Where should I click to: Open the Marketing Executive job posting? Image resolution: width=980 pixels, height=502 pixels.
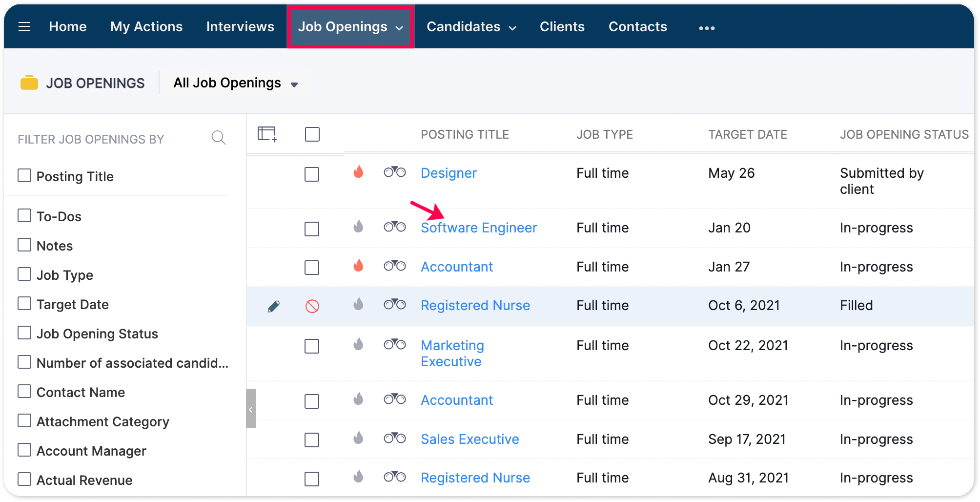pyautogui.click(x=452, y=353)
